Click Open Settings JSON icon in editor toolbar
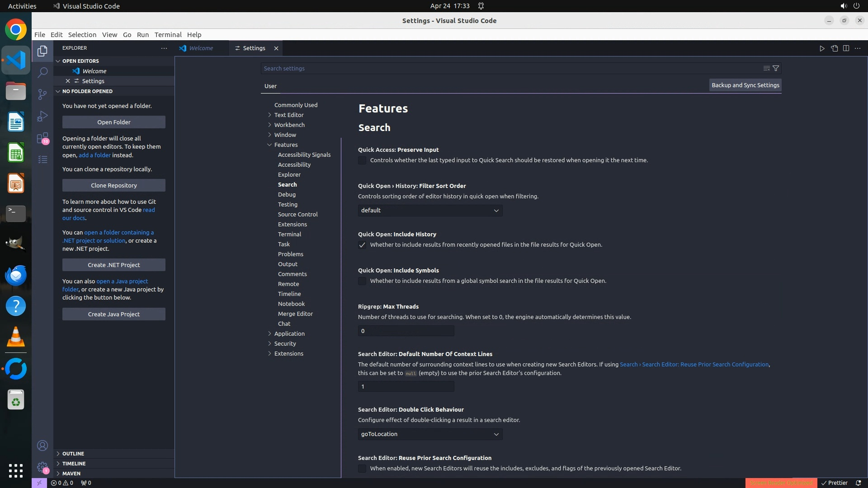This screenshot has width=868, height=488. click(x=834, y=48)
